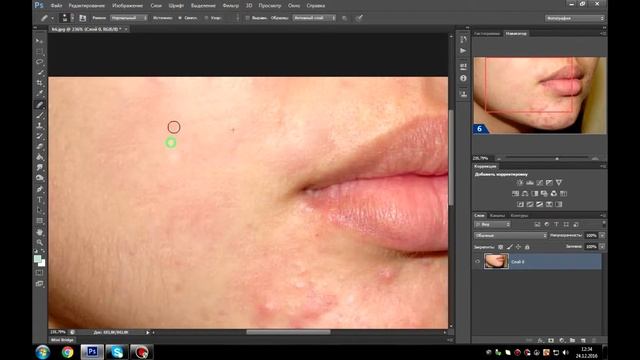Select the Eraser tool
The width and height of the screenshot is (640, 360).
[x=39, y=147]
